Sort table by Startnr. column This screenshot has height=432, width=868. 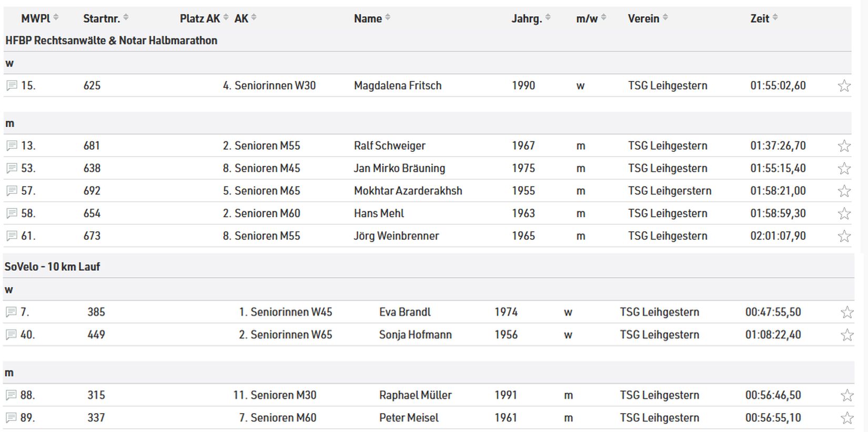click(126, 18)
